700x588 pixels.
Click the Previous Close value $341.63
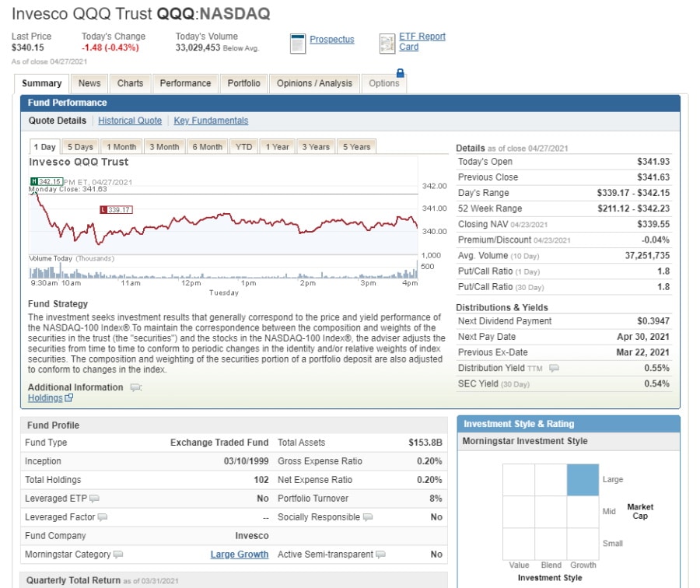[x=653, y=177]
